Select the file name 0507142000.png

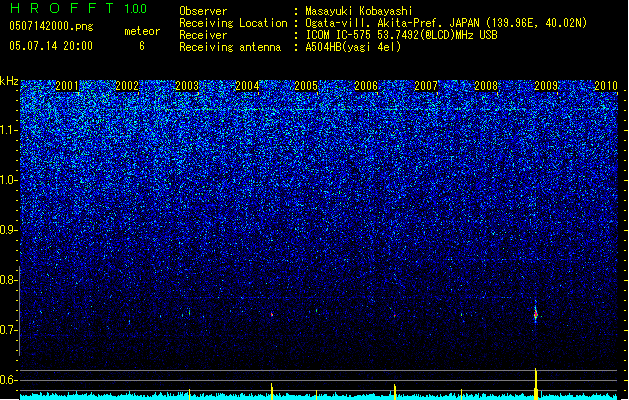[x=51, y=26]
